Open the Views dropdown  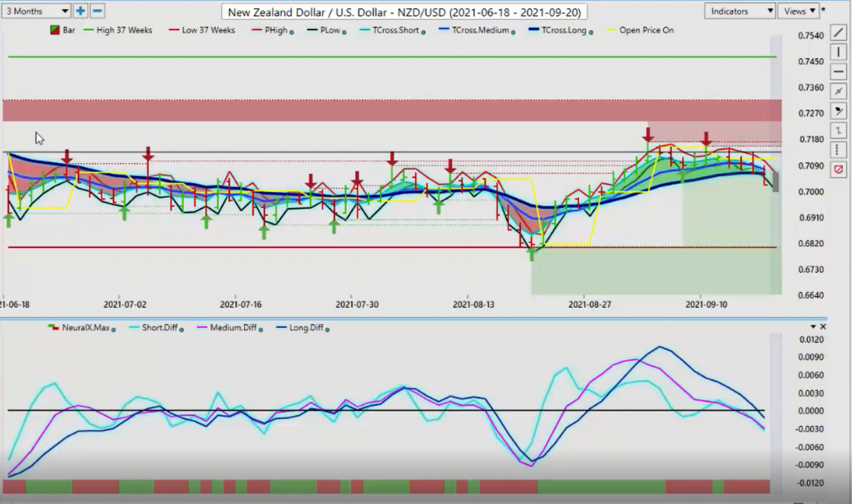coord(799,11)
